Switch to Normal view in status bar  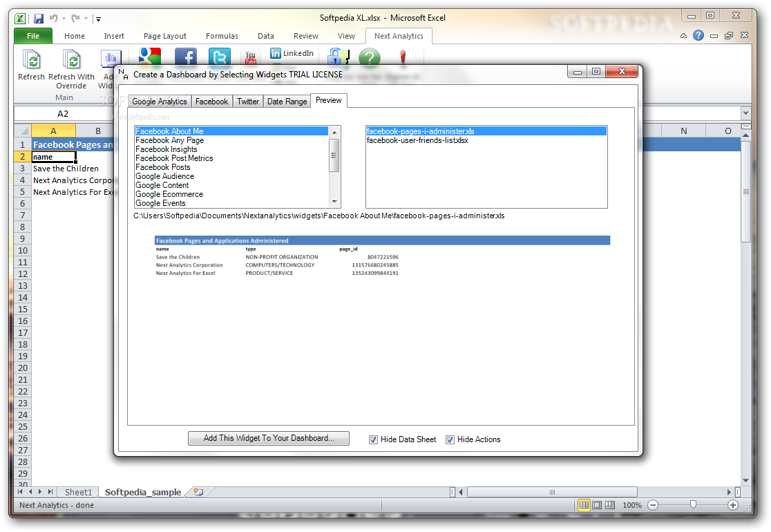[584, 505]
